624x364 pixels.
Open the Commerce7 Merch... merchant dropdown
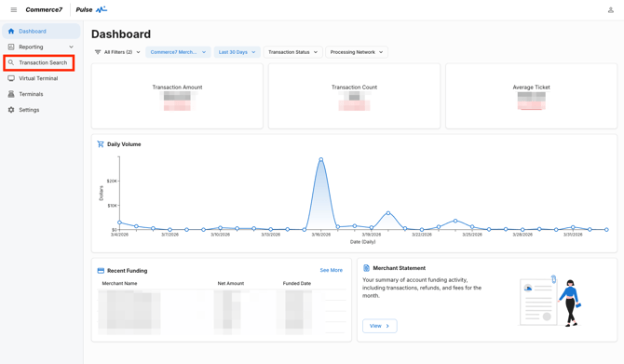tap(178, 52)
